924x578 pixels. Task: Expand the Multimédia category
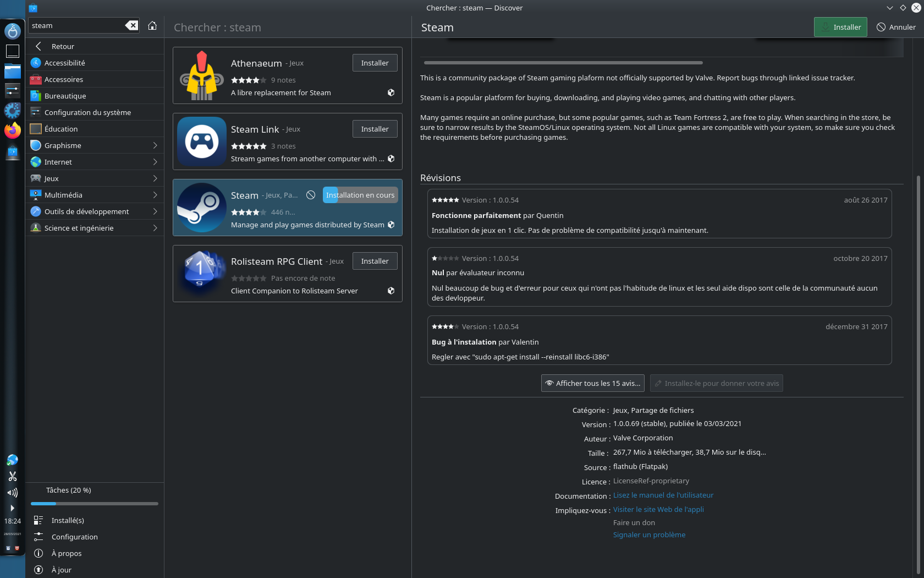click(155, 195)
